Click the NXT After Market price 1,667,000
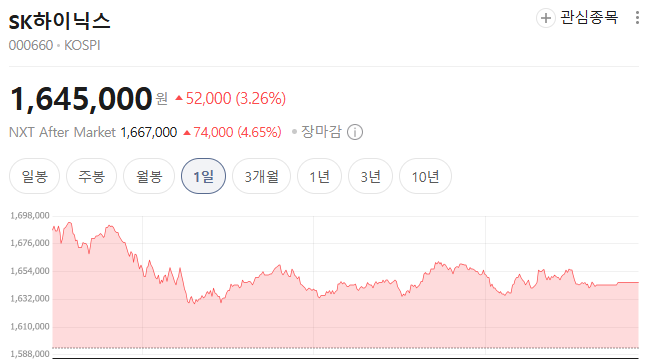Screen dimensions: 645x362 coord(148,132)
